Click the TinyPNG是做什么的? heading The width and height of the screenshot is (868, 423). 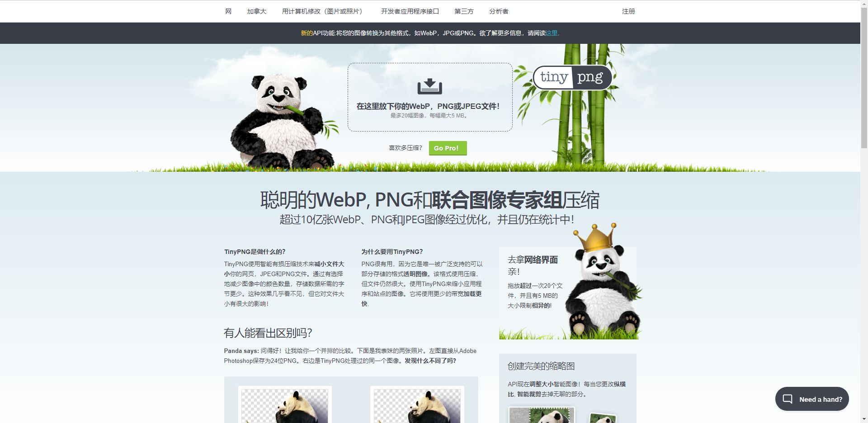click(255, 252)
